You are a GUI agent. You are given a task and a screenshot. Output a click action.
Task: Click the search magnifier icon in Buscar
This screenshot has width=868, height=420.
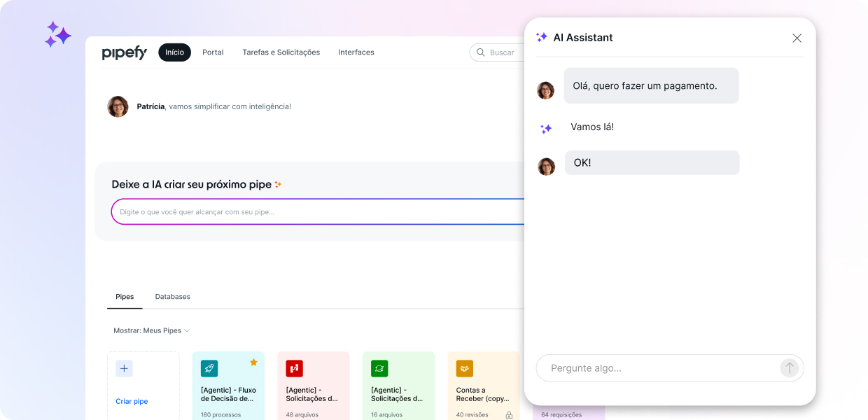tap(481, 52)
